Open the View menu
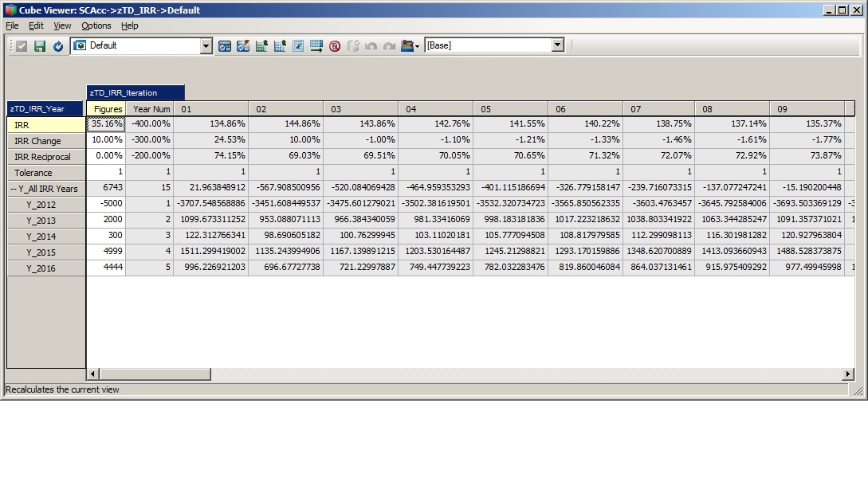Viewport: 868px width, 489px height. (62, 25)
